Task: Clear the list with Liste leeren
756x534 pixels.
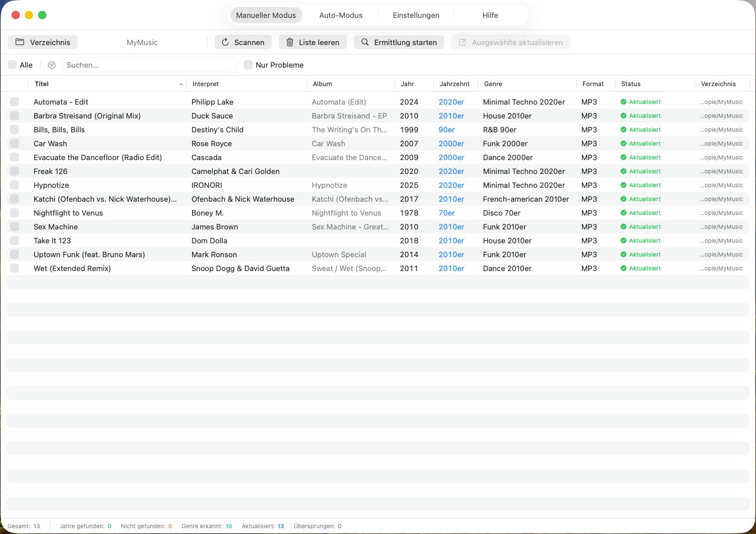Action: [x=313, y=42]
